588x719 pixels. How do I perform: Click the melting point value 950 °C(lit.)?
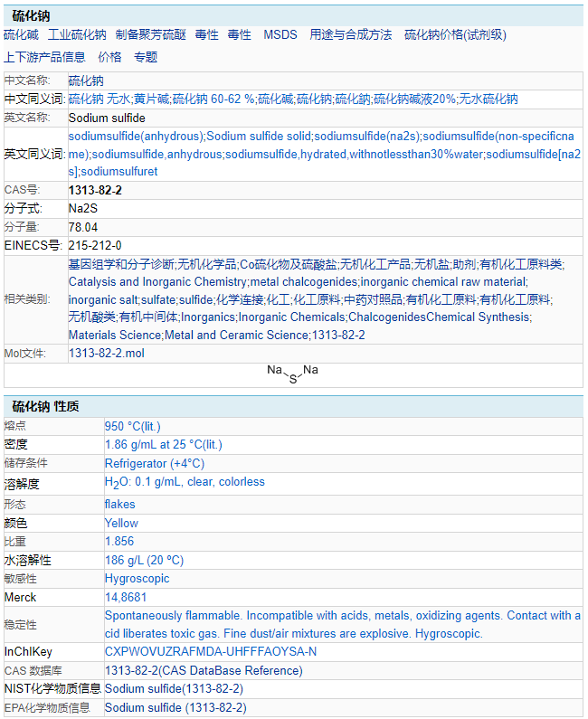(x=133, y=426)
